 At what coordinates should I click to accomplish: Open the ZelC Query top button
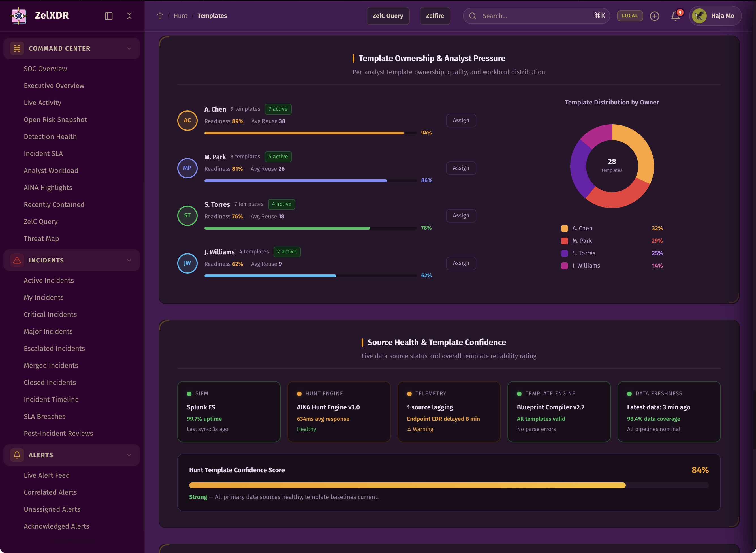pyautogui.click(x=388, y=16)
